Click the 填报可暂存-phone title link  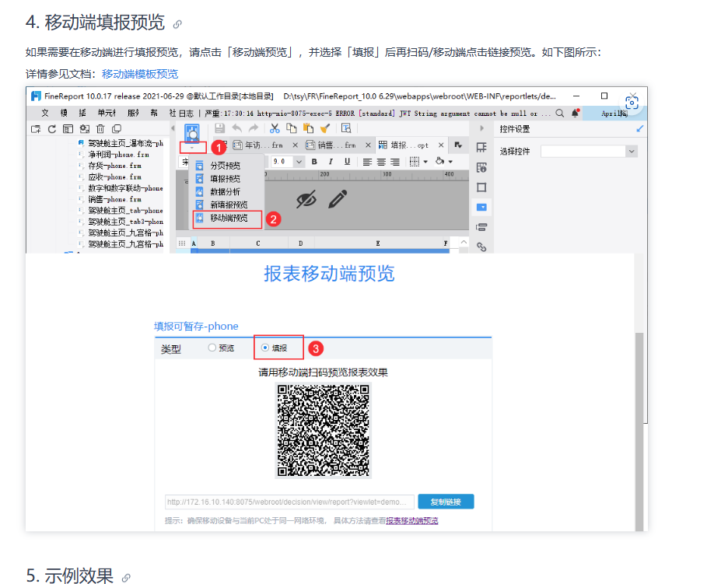[196, 327]
